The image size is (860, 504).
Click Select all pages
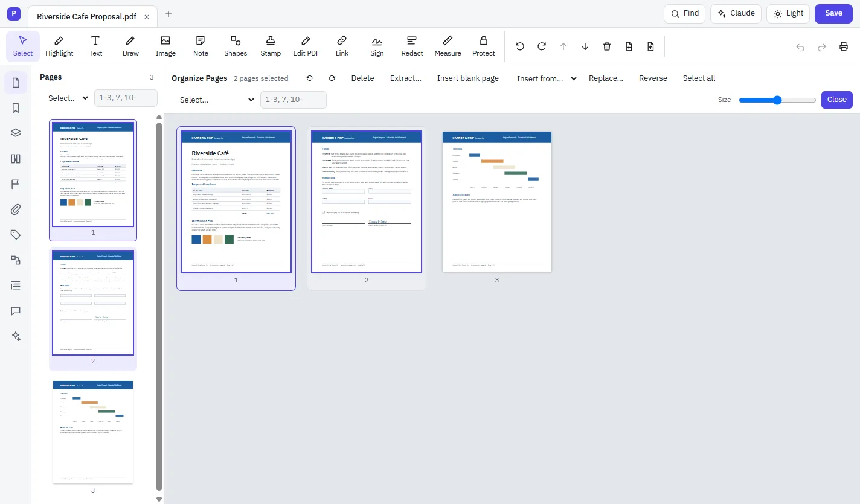(x=699, y=78)
